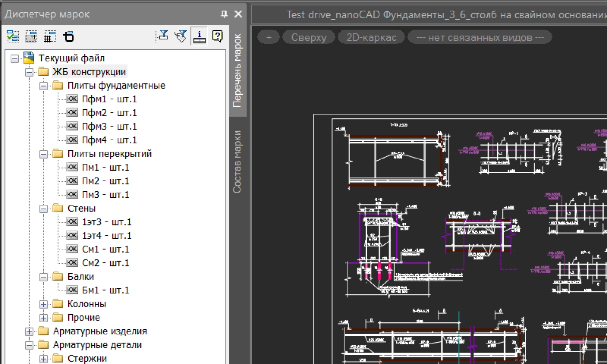Toggle the info table panel button
Image resolution: width=607 pixels, height=364 pixels.
tap(199, 36)
